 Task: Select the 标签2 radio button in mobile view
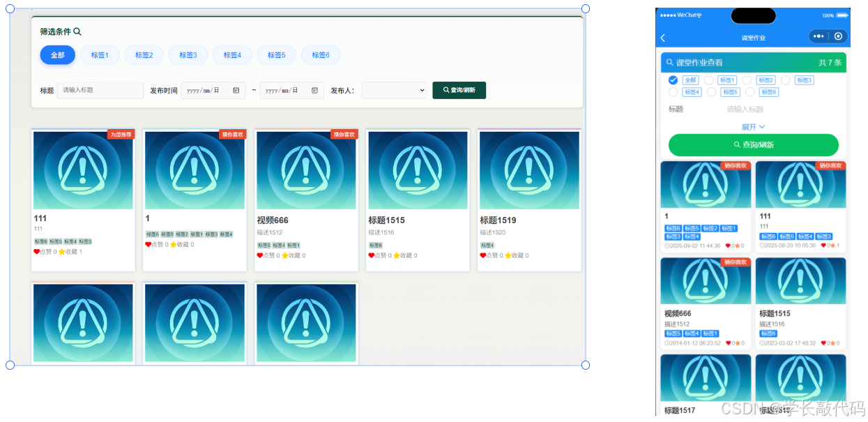point(748,80)
